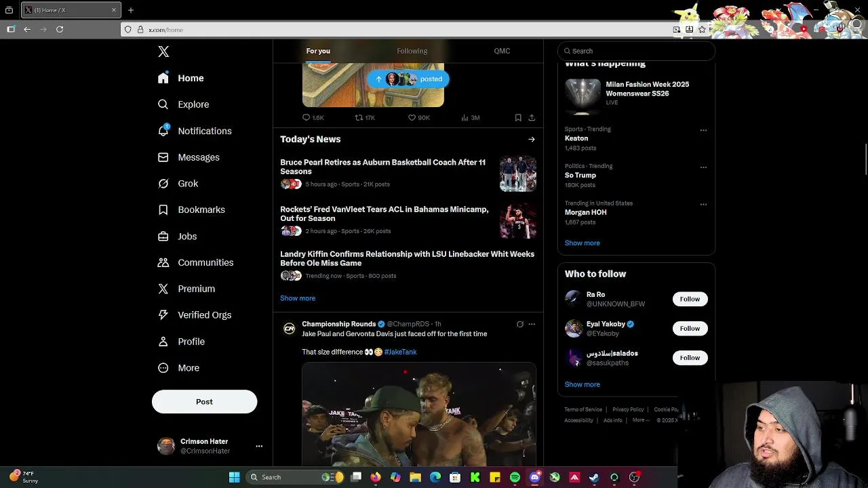Click Show more under What's happening

pos(582,243)
